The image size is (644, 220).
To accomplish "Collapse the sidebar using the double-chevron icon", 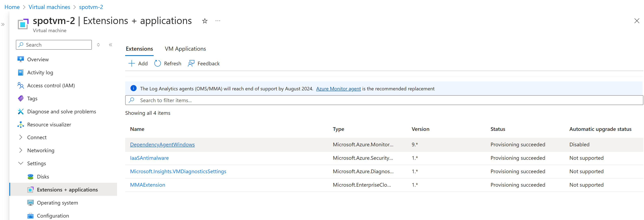I will coord(110,45).
